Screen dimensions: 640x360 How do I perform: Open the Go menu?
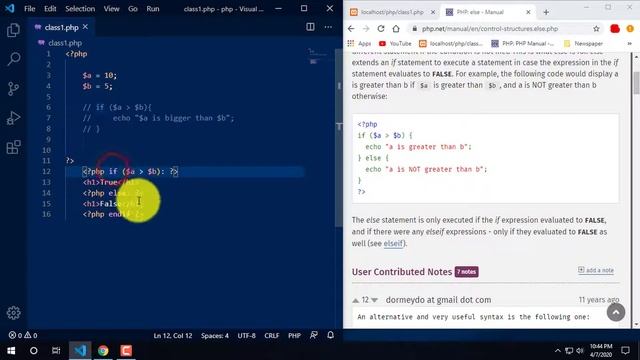point(133,9)
